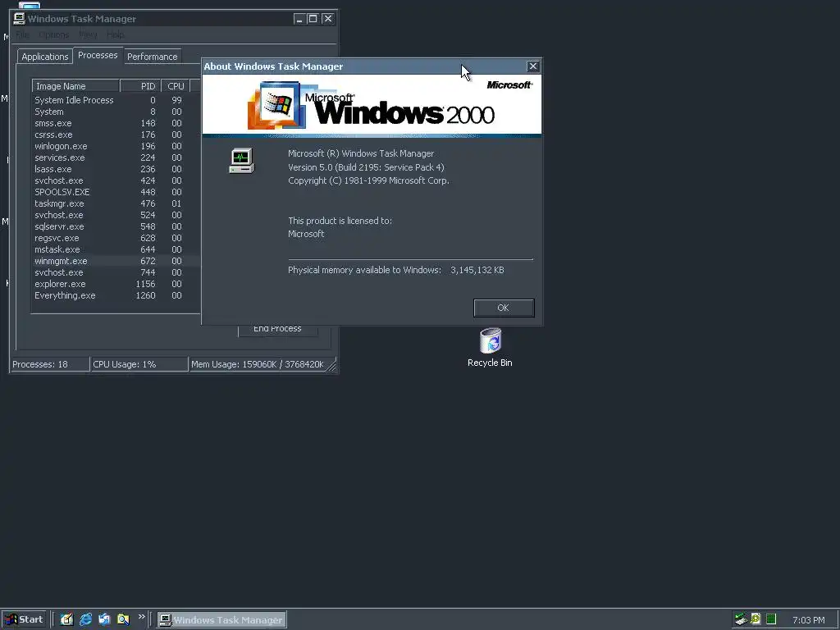The height and width of the screenshot is (630, 840).
Task: Minimize the Windows Task Manager window
Action: coord(299,19)
